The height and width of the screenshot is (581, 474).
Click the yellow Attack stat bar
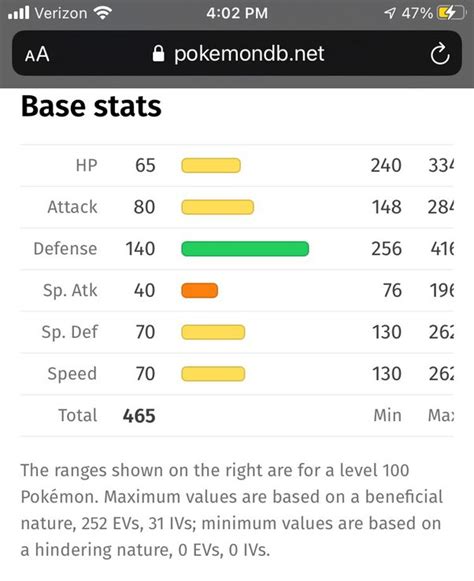(x=218, y=207)
